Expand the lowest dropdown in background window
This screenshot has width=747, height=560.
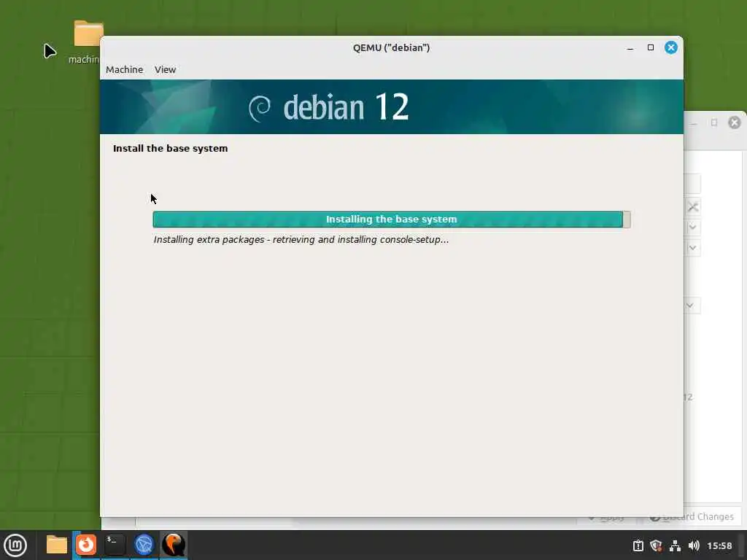[690, 306]
